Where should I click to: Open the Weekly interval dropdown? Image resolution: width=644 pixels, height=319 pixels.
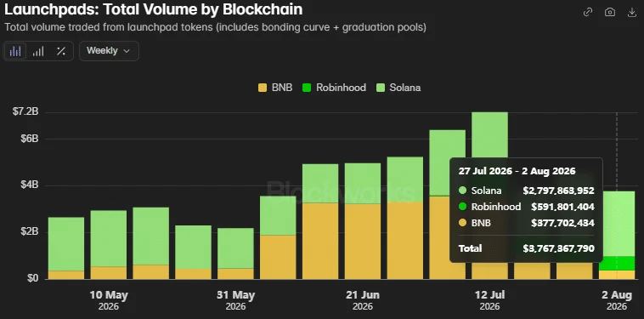coord(109,51)
